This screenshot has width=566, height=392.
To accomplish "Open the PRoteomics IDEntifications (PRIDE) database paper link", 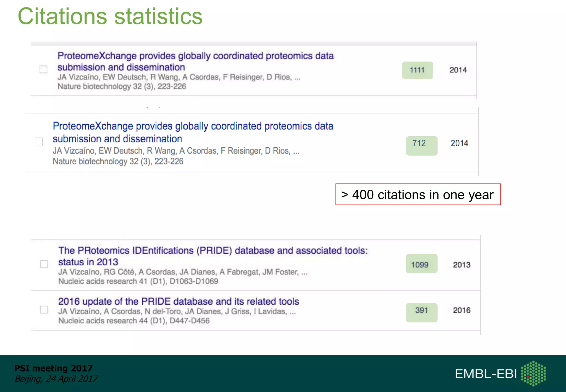I will 213,256.
